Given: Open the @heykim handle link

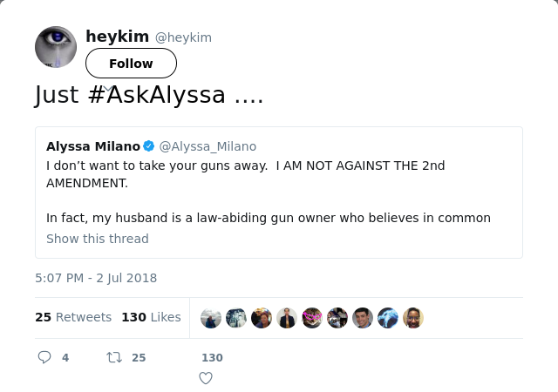Looking at the screenshot, I should click(x=183, y=37).
